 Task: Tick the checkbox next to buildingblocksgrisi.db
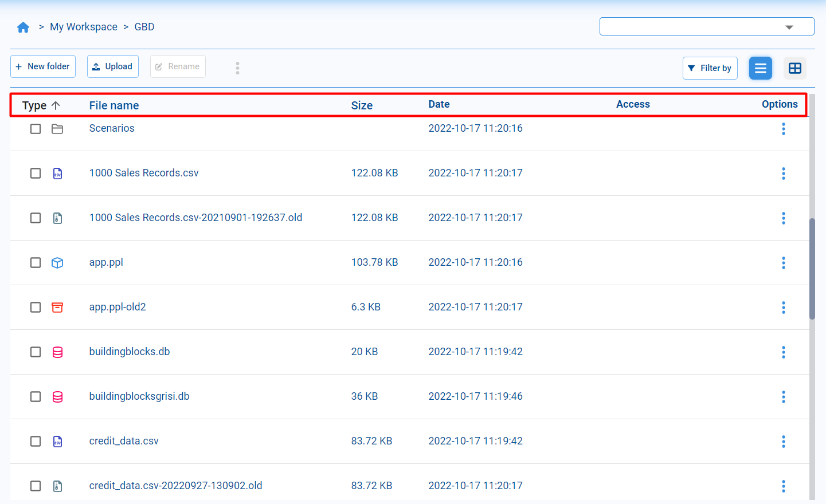tap(35, 396)
